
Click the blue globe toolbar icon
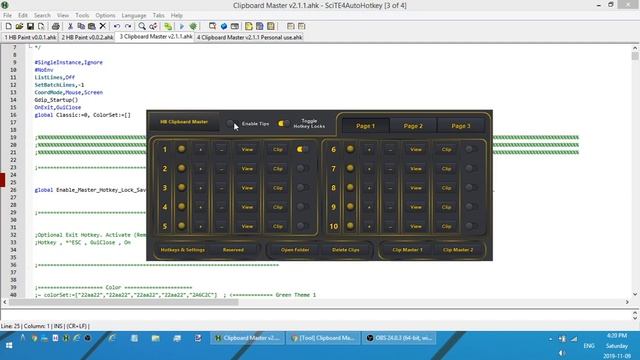tap(224, 26)
